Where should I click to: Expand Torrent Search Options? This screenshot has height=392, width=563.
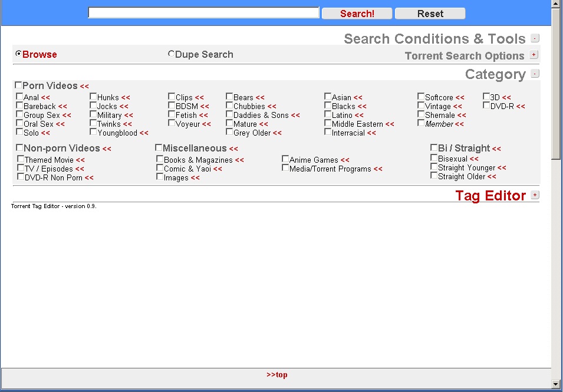[x=534, y=55]
